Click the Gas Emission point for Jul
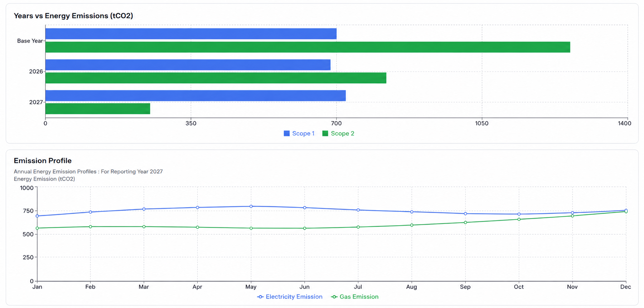This screenshot has width=644, height=308. pyautogui.click(x=358, y=227)
